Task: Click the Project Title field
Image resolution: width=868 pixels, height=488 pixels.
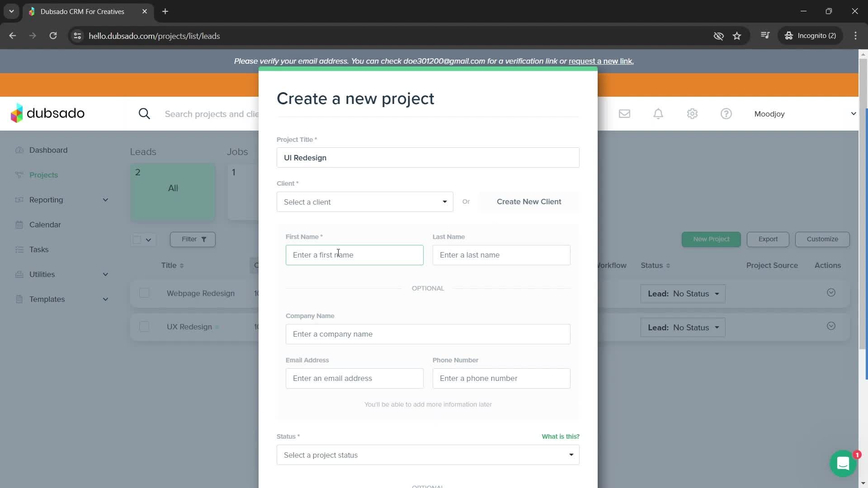Action: pyautogui.click(x=428, y=158)
